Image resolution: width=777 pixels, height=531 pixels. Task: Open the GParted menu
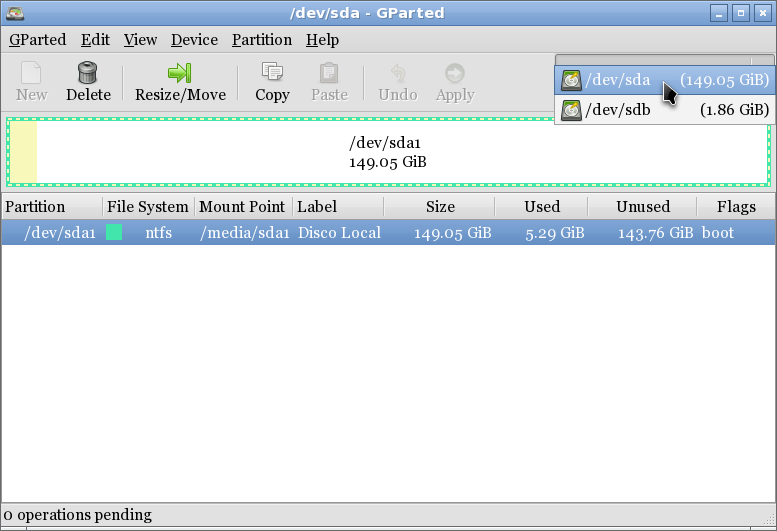point(37,40)
